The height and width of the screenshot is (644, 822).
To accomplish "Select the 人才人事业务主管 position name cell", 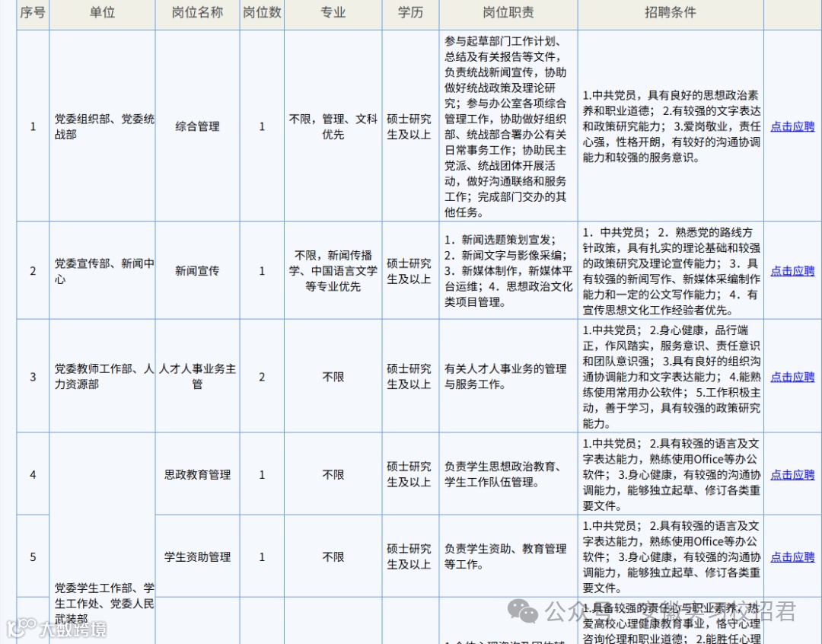I will [x=198, y=377].
